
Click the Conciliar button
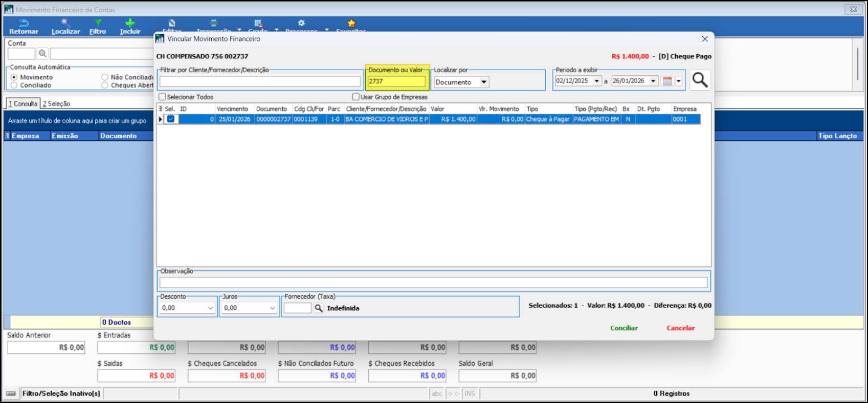tap(624, 328)
